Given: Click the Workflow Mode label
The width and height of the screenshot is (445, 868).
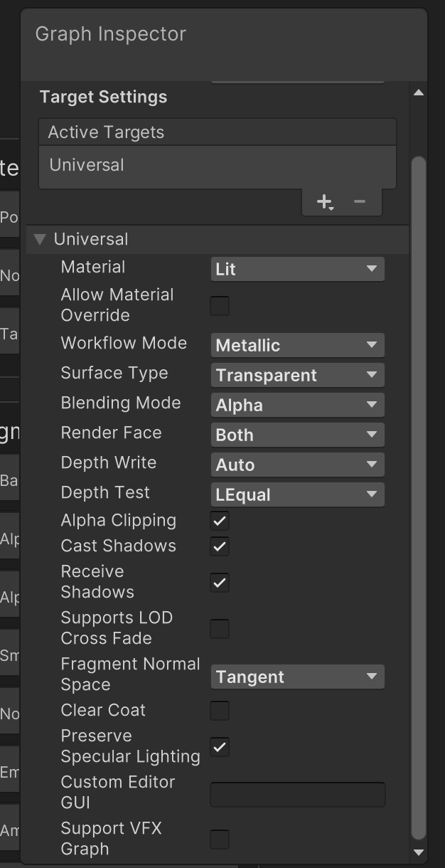Looking at the screenshot, I should tap(124, 343).
